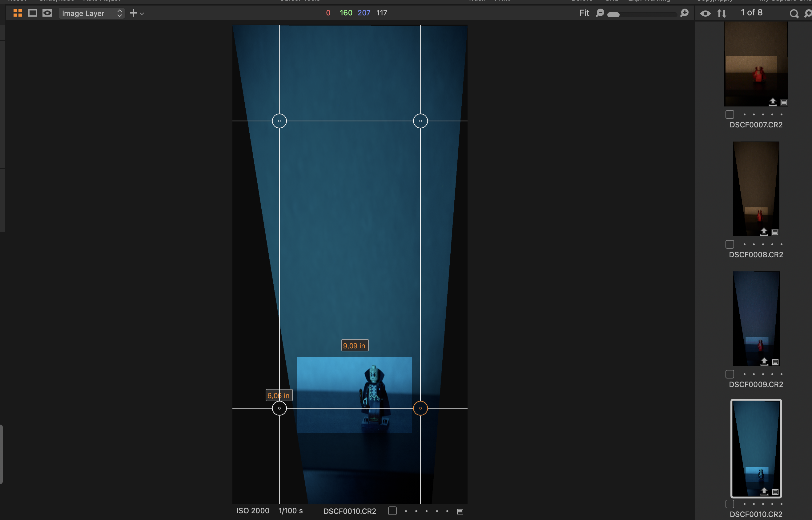812x520 pixels.
Task: Click adjustments icon below viewer image
Action: point(460,512)
